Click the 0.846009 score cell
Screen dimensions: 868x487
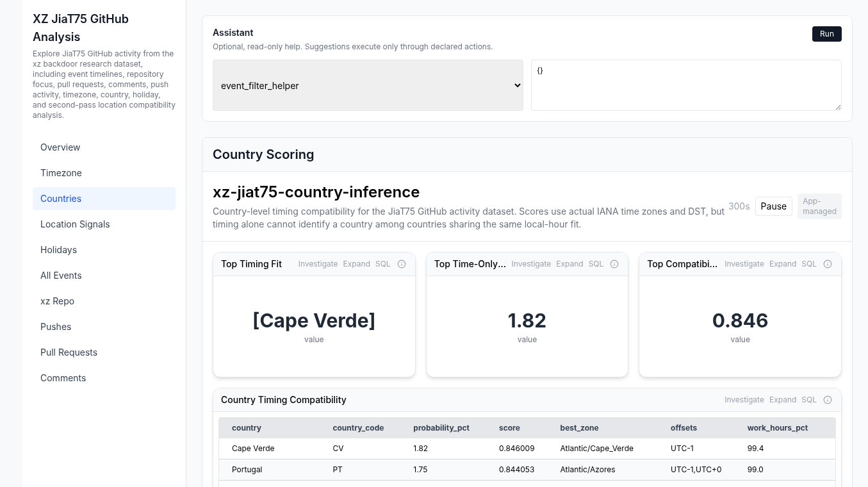tap(516, 449)
